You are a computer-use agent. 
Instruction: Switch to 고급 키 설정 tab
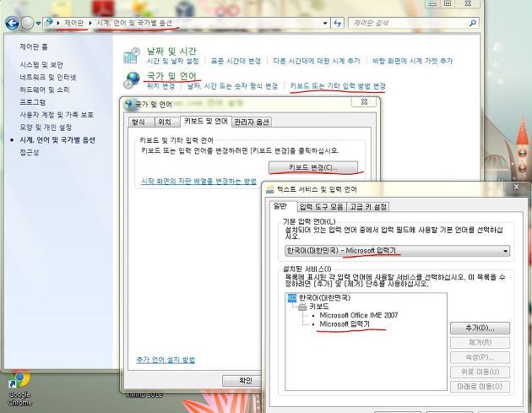[368, 207]
